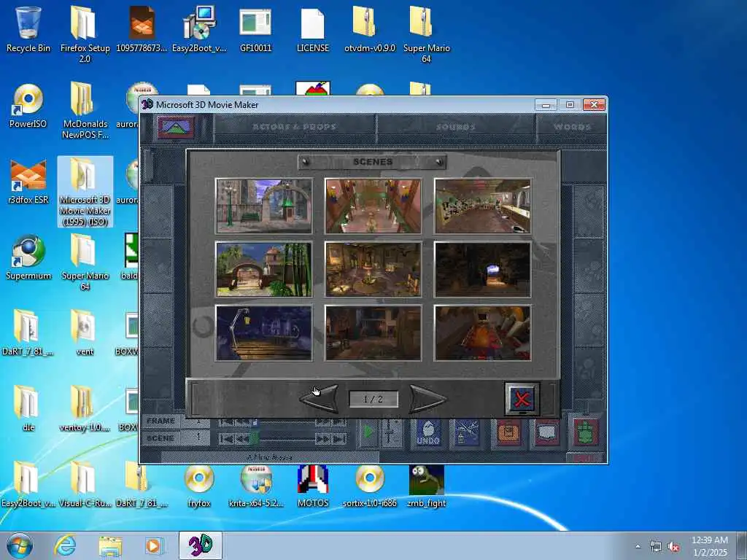This screenshot has width=747, height=560.
Task: Switch to the Sounds tab
Action: coord(456,127)
